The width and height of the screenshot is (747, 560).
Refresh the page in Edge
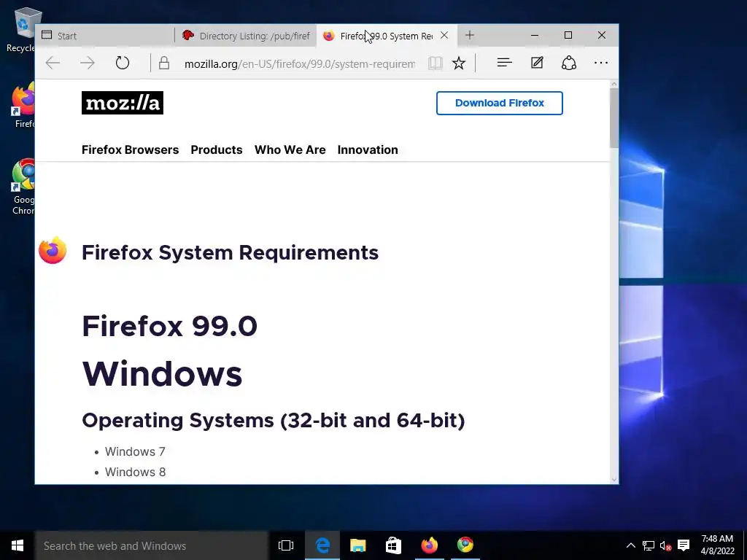click(123, 63)
